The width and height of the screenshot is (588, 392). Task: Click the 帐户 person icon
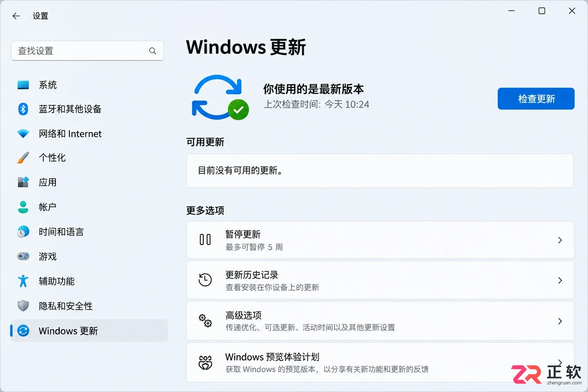tap(23, 207)
